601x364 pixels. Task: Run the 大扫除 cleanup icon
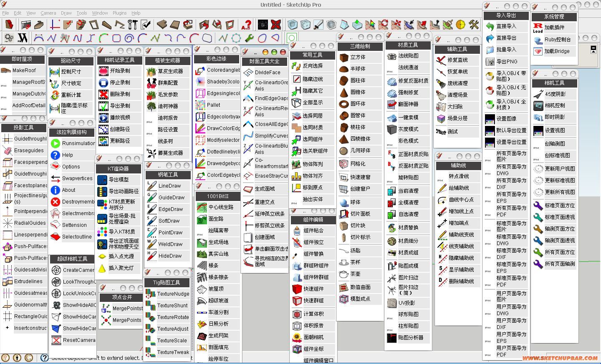tap(441, 107)
